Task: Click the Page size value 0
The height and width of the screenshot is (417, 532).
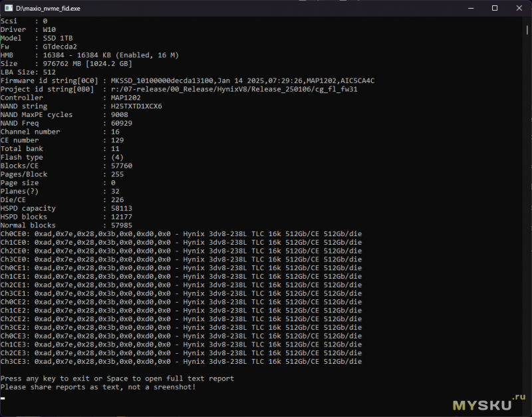Action: 113,182
